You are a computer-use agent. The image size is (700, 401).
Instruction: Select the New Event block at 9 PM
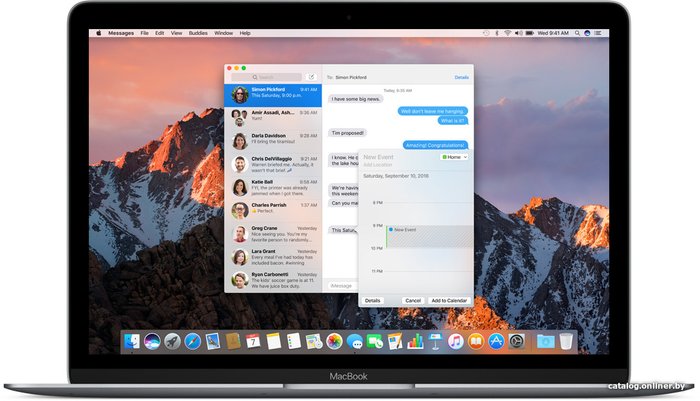[429, 237]
